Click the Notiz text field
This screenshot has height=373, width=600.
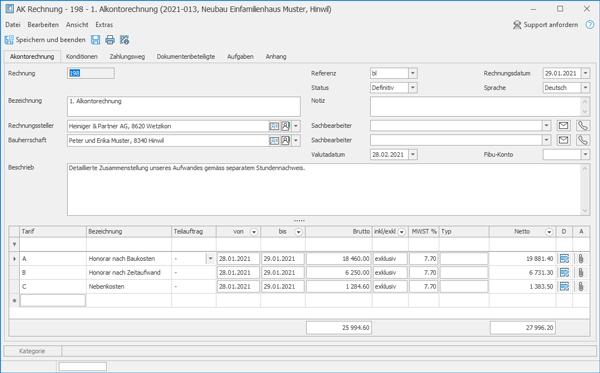[476, 106]
